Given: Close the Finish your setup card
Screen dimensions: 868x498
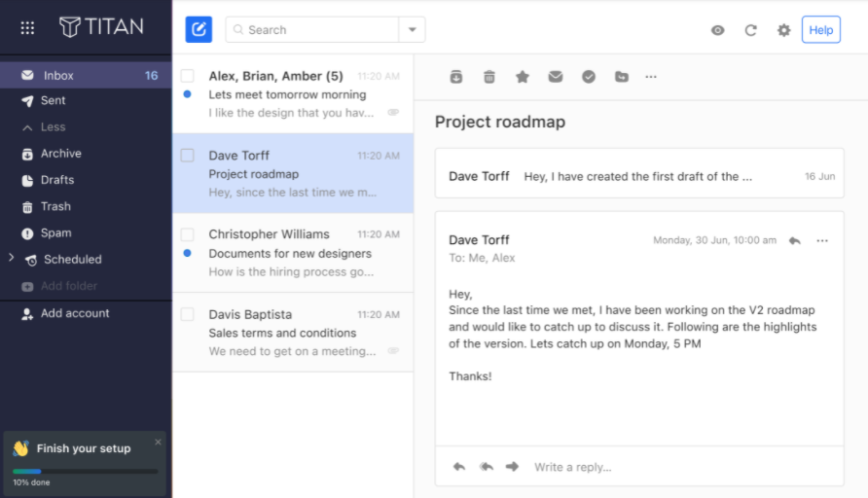Looking at the screenshot, I should 158,443.
